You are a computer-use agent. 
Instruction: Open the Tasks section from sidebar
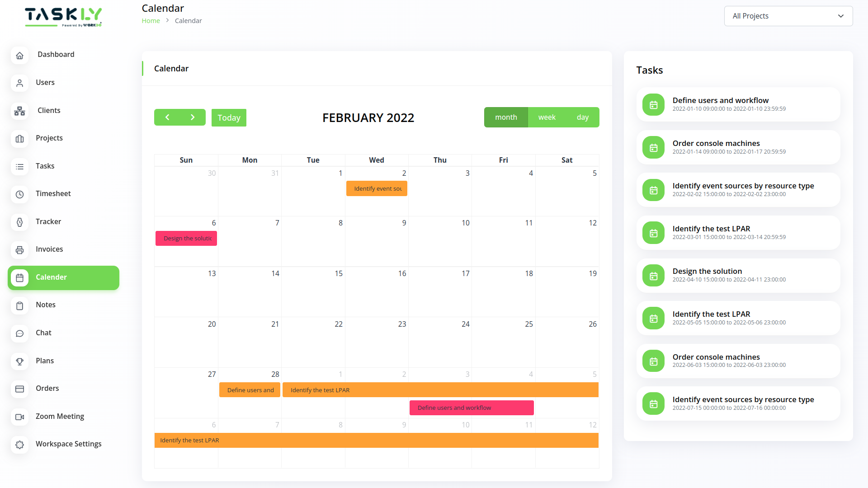point(20,167)
